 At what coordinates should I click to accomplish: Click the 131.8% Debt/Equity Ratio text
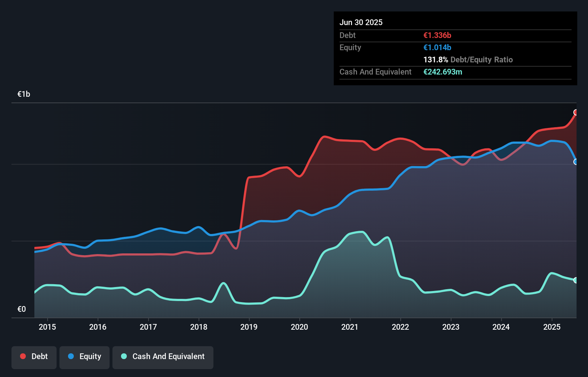coord(468,59)
